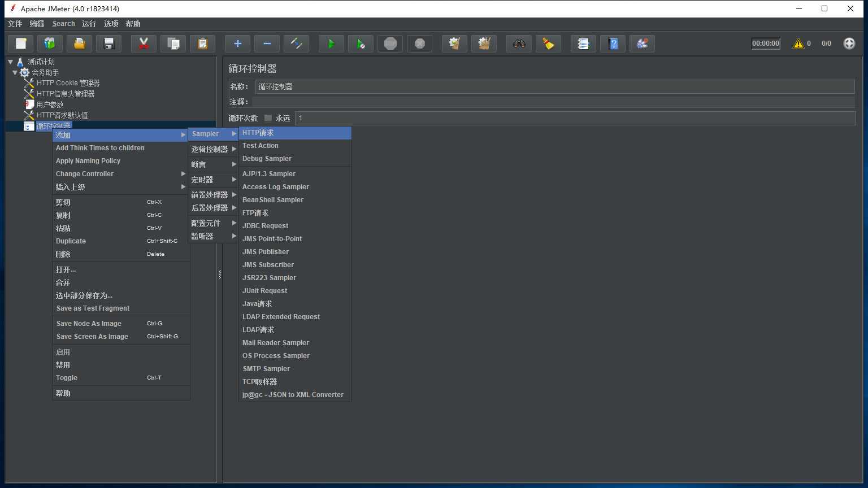Open the 编辑 menu

[37, 24]
